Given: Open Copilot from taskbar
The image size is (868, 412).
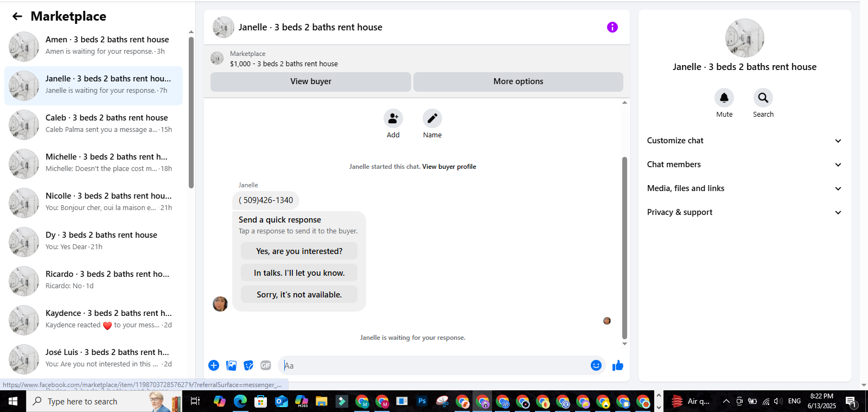Looking at the screenshot, I should pos(220,402).
